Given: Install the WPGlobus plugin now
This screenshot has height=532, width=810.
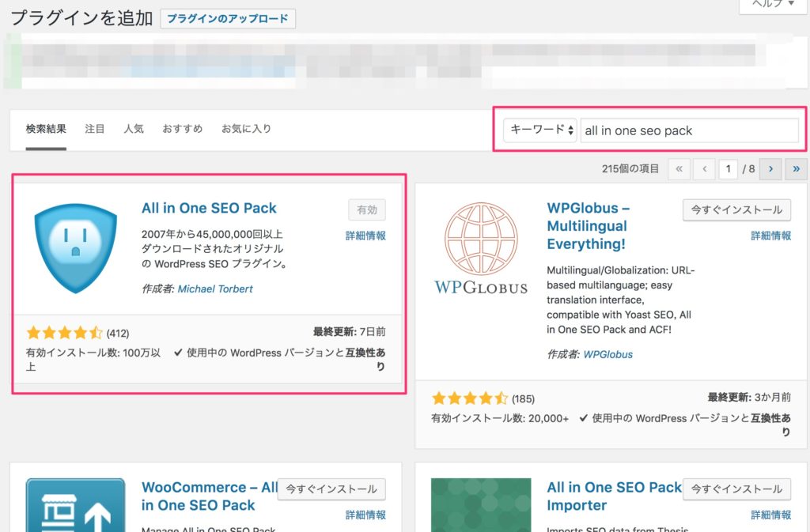Looking at the screenshot, I should click(736, 209).
